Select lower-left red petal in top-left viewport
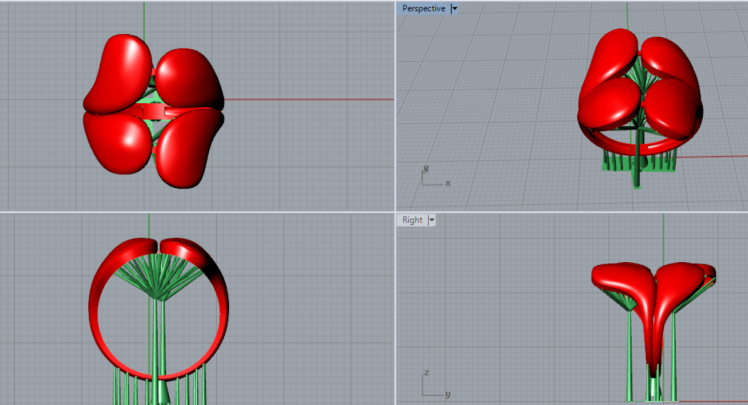This screenshot has height=405, width=748. [118, 139]
